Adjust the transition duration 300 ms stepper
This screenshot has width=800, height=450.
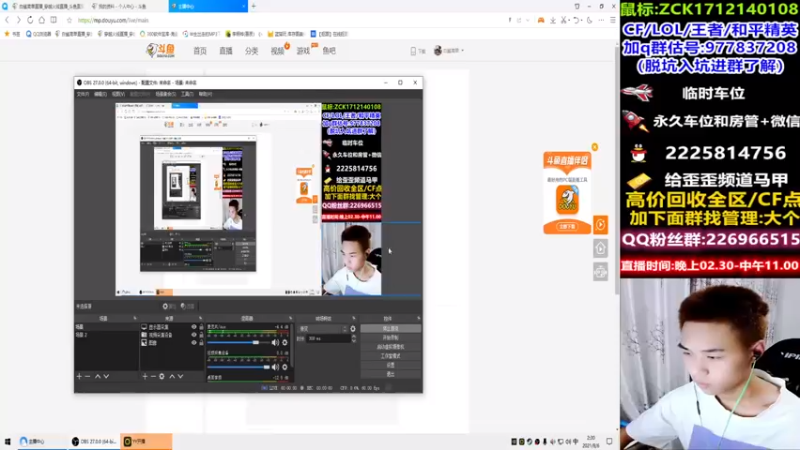click(x=354, y=338)
